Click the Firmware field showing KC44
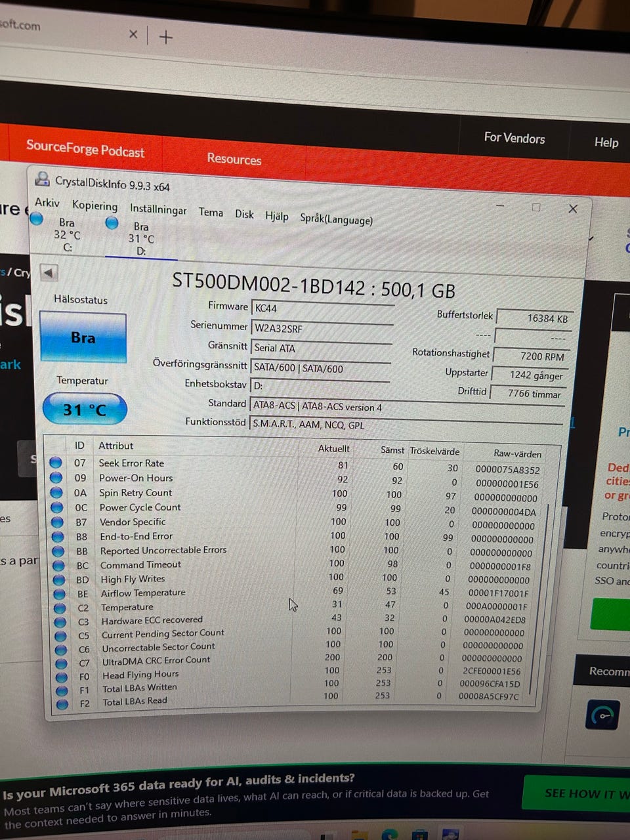The image size is (630, 840). pyautogui.click(x=323, y=309)
